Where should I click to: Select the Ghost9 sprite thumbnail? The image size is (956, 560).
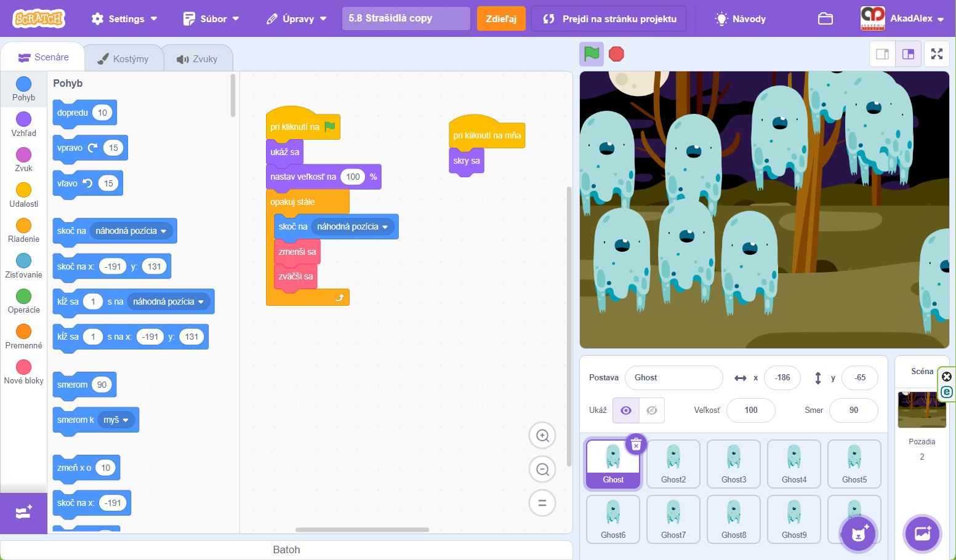pyautogui.click(x=794, y=519)
